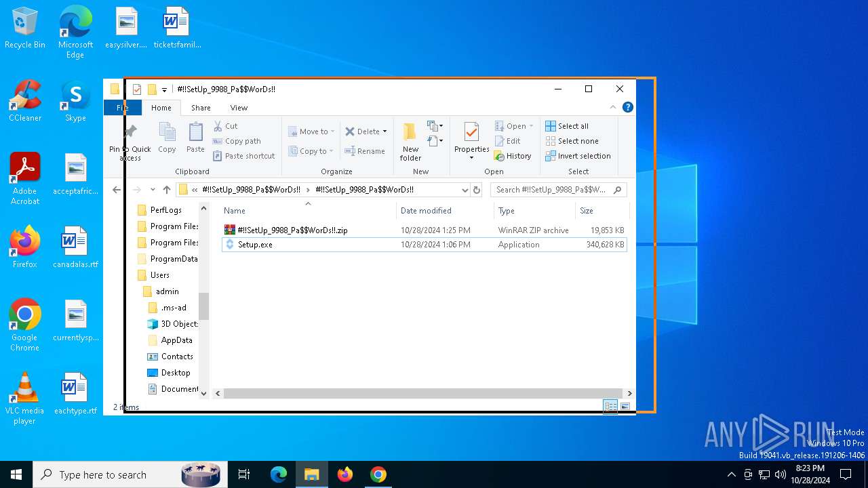Open Task View on taskbar
Screen dimensions: 868x488
[244, 474]
